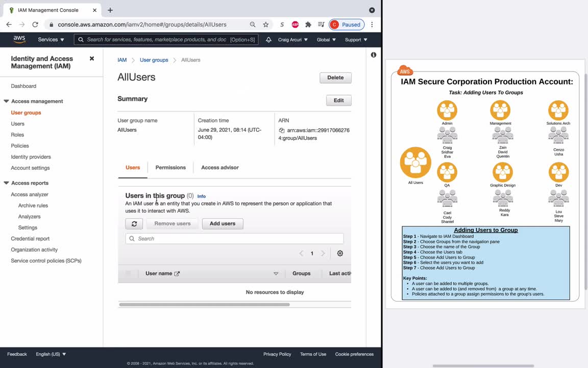
Task: Select the Users tab
Action: click(133, 168)
